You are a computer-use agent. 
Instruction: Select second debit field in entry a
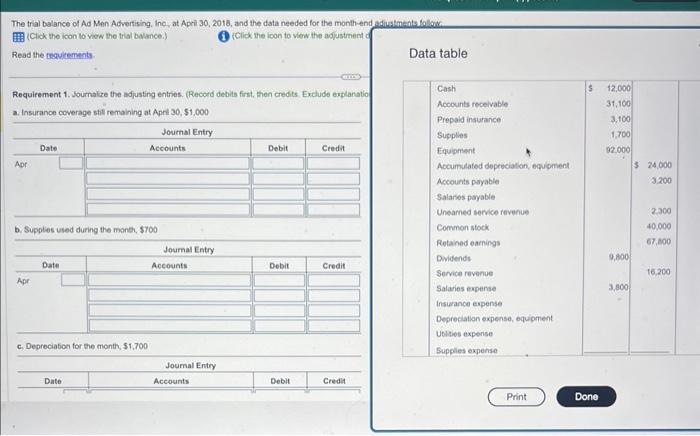[x=278, y=179]
